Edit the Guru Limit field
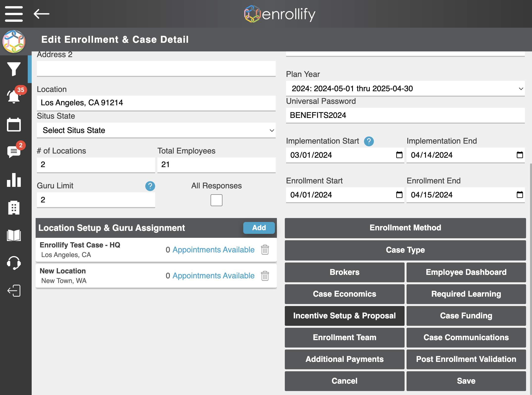 point(96,200)
